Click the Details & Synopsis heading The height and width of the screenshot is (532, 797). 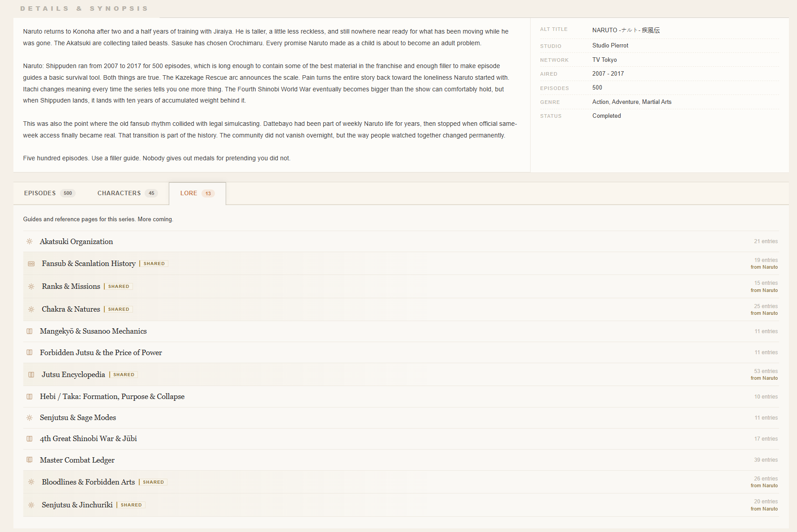[84, 9]
